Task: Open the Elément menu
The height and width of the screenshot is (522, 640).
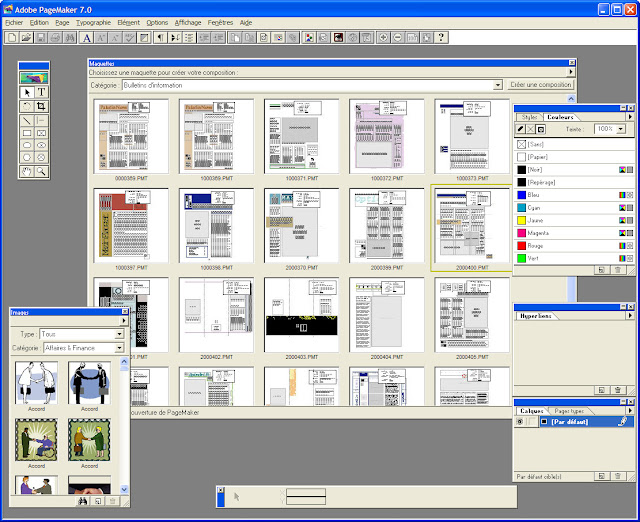Action: coord(129,23)
